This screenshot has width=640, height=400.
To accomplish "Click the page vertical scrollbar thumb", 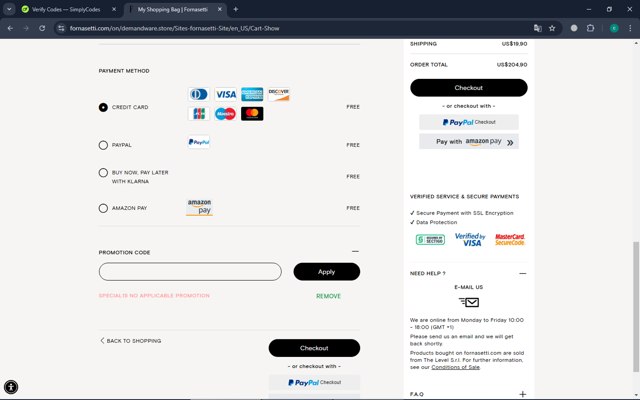I will pyautogui.click(x=636, y=307).
